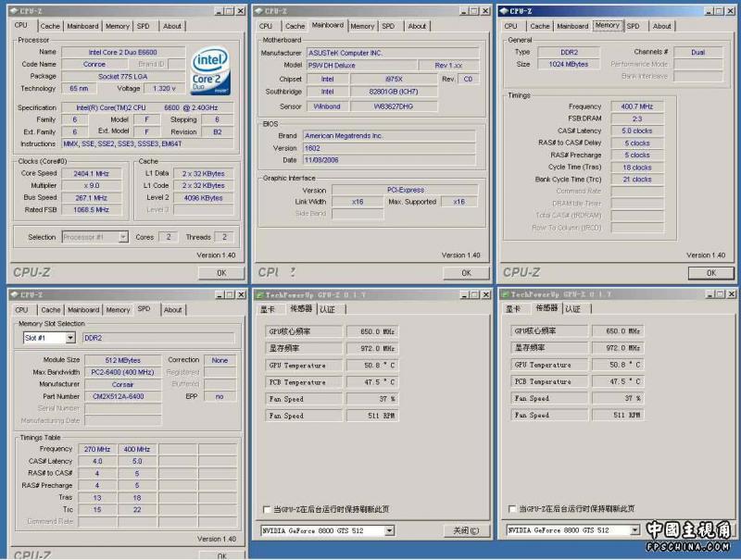The image size is (741, 560).
Task: Open GeForce 8800 GTS 512 dropdown in middle GPU-Z
Action: coord(389,530)
